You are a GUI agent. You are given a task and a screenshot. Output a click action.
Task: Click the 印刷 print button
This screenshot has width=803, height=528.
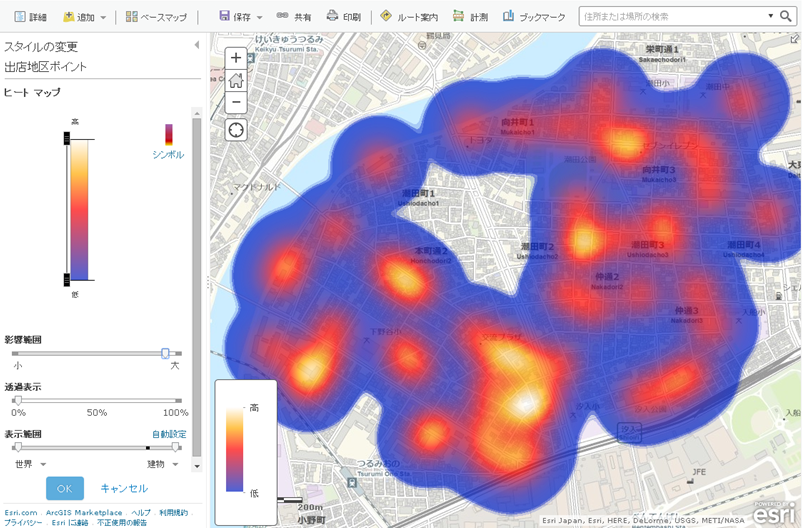[343, 17]
